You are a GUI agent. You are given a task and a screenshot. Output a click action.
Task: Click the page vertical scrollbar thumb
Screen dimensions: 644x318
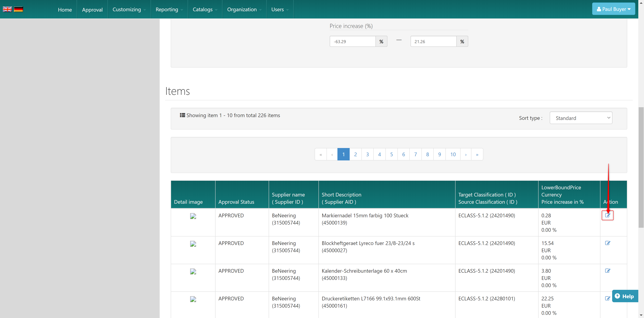[641, 168]
